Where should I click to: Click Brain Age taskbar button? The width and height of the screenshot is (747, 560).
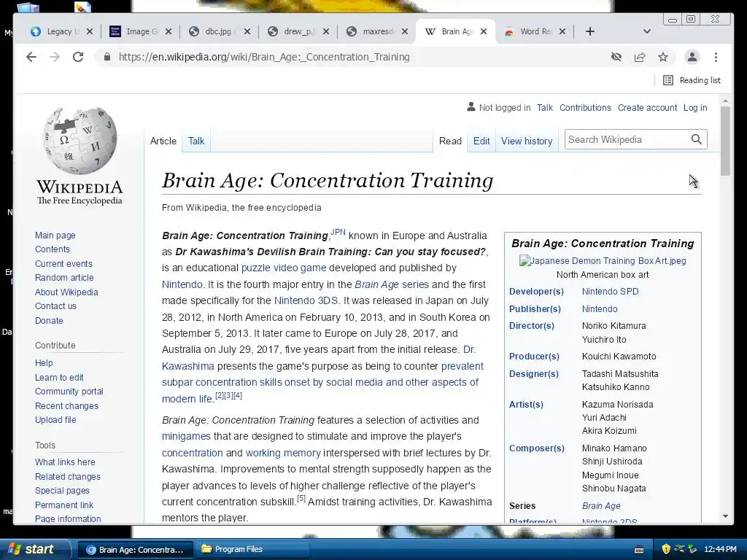point(135,550)
